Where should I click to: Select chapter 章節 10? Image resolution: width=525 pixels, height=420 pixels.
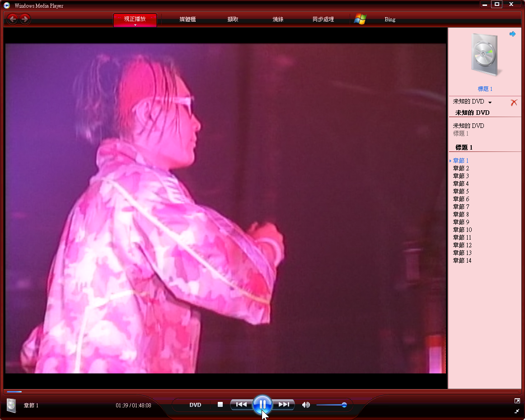[462, 230]
